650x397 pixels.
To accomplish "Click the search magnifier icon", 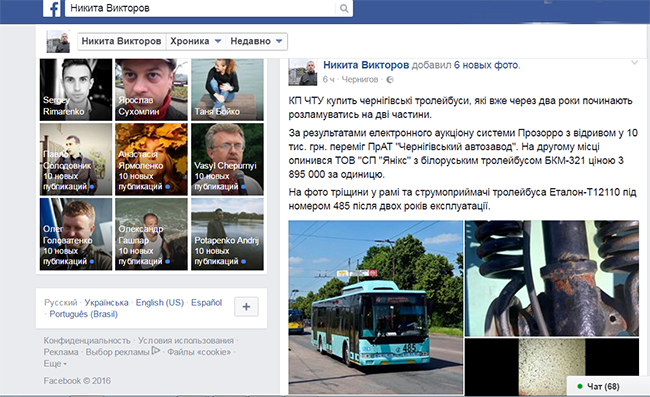I will pyautogui.click(x=344, y=8).
